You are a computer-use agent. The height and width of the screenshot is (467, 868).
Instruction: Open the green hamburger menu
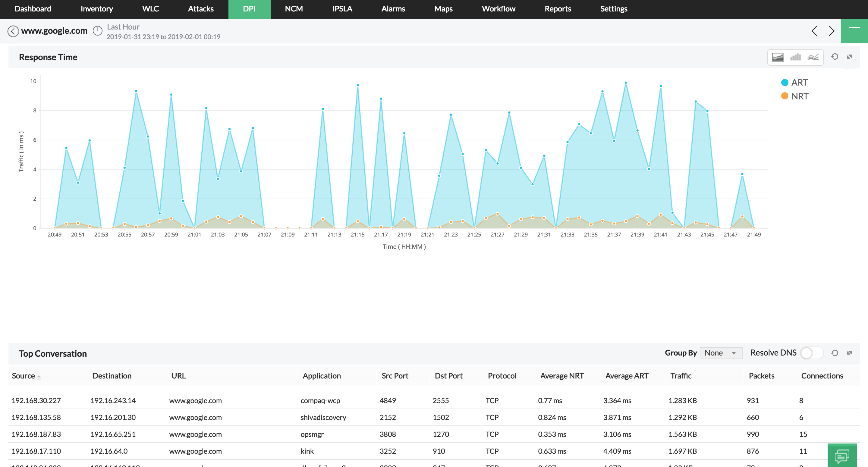point(854,31)
